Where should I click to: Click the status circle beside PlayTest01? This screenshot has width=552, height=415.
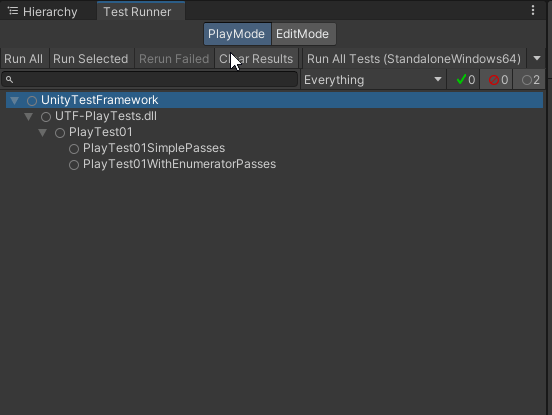coord(60,133)
